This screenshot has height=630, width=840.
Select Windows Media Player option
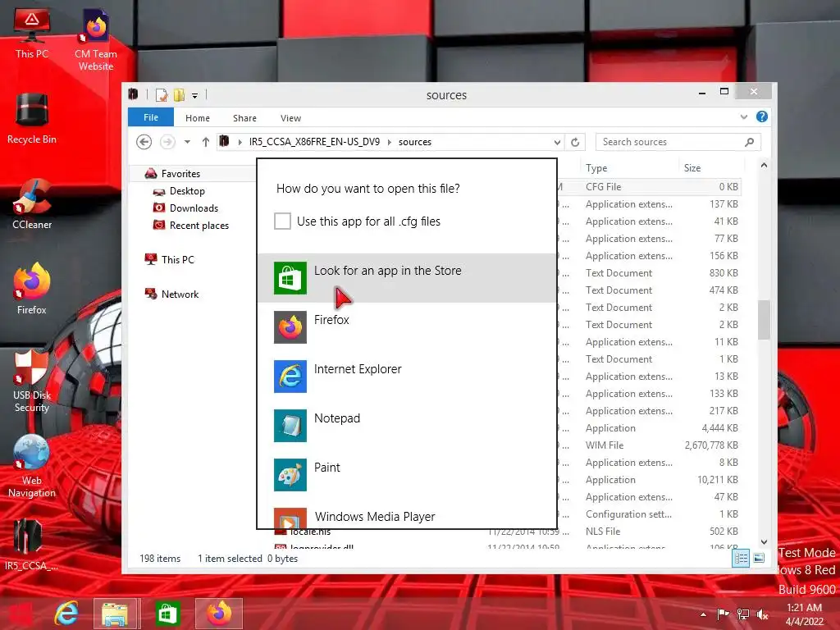pos(407,517)
